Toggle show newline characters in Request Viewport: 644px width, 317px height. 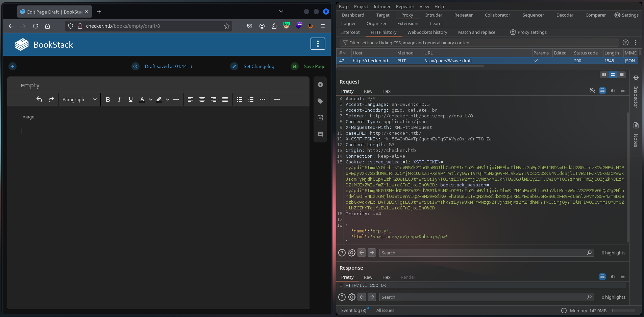pyautogui.click(x=613, y=90)
